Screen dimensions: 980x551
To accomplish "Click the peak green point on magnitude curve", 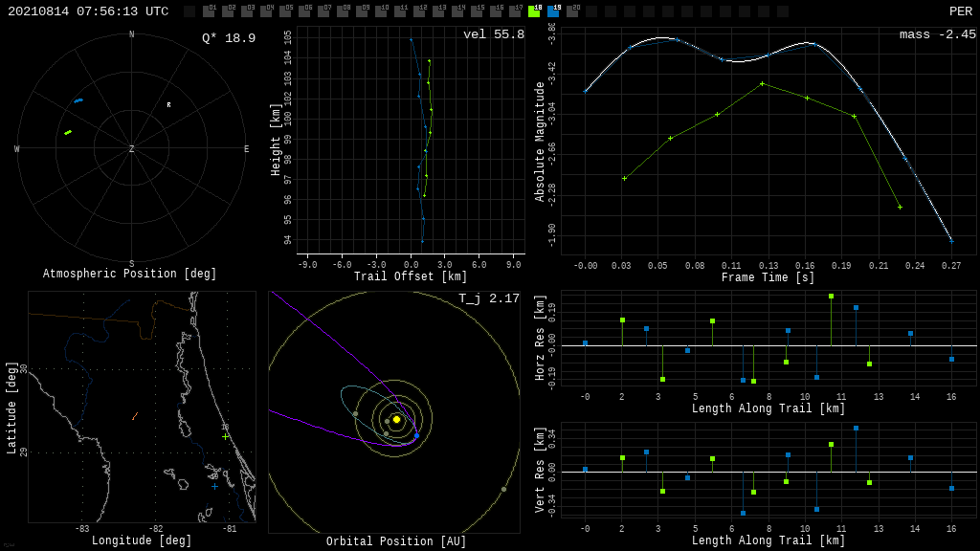I will point(762,84).
